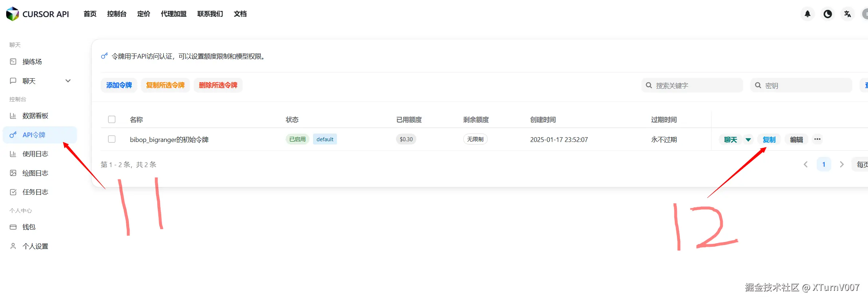Open 任务日志 sidebar item
This screenshot has height=301, width=868.
[x=40, y=192]
